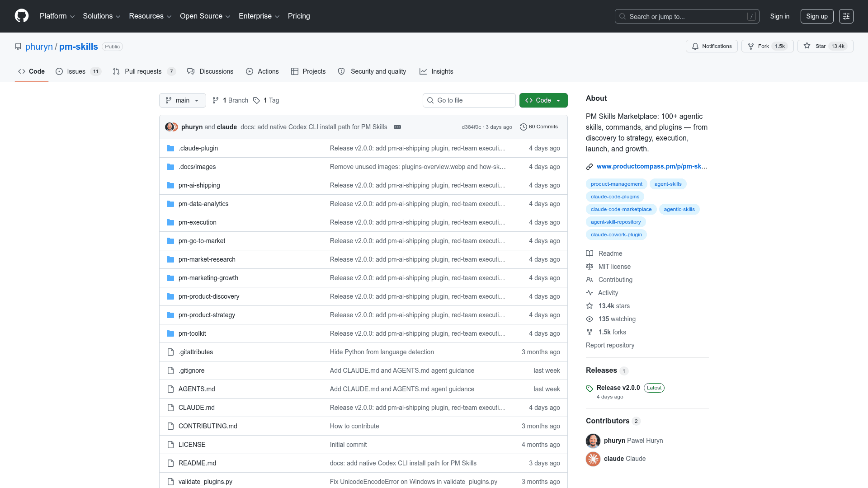
Task: Click the header accessibility settings icon
Action: click(846, 16)
